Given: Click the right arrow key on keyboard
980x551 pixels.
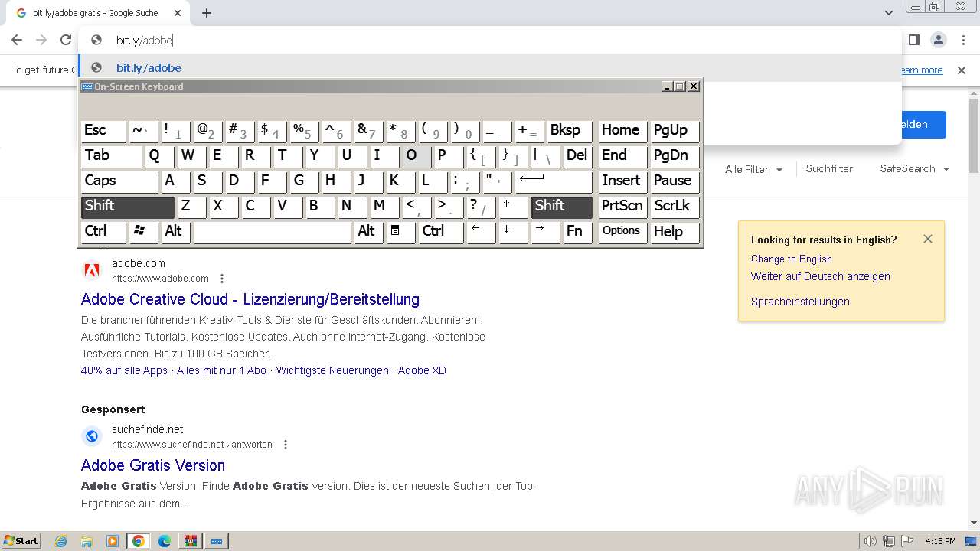Looking at the screenshot, I should (545, 232).
